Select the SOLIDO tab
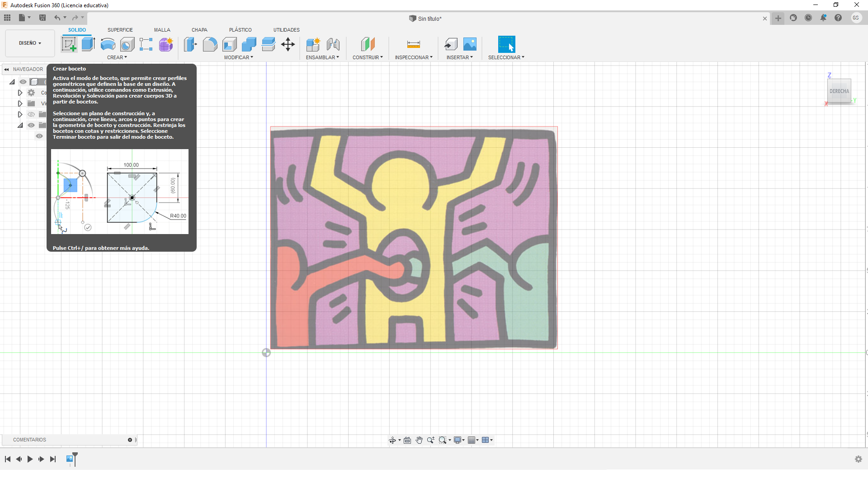Image resolution: width=868 pixels, height=488 pixels. 77,30
